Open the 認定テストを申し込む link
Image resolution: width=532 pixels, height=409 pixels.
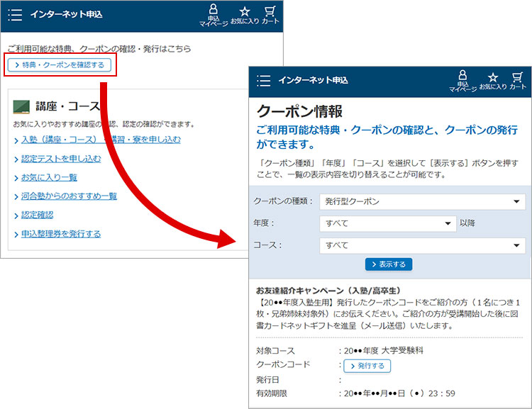[x=61, y=159]
